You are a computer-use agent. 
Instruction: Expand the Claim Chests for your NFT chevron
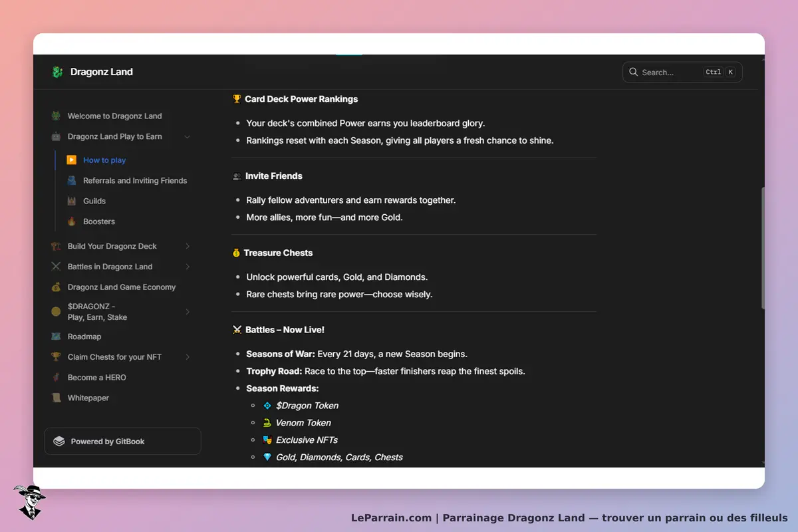click(188, 357)
